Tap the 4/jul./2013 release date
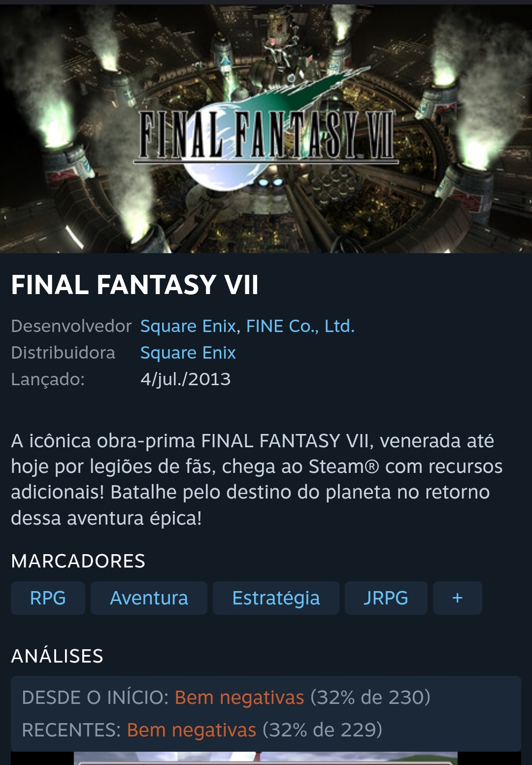 (185, 379)
